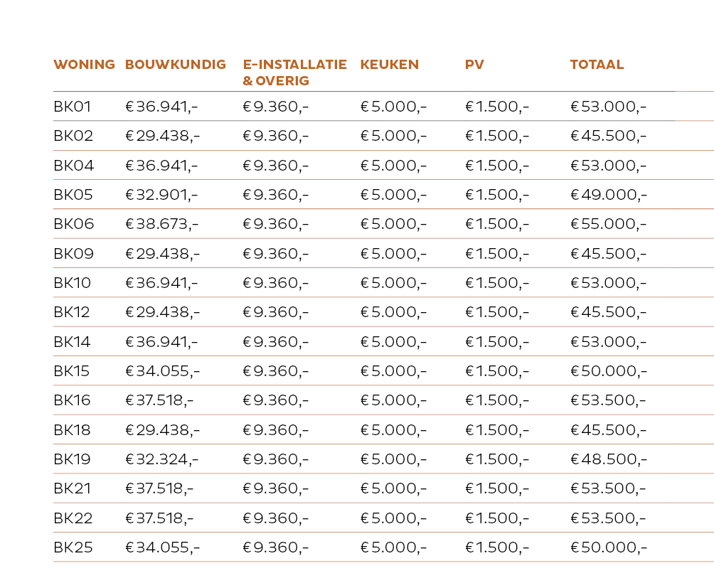
Task: Click the total amount for BK22
Action: (x=608, y=518)
